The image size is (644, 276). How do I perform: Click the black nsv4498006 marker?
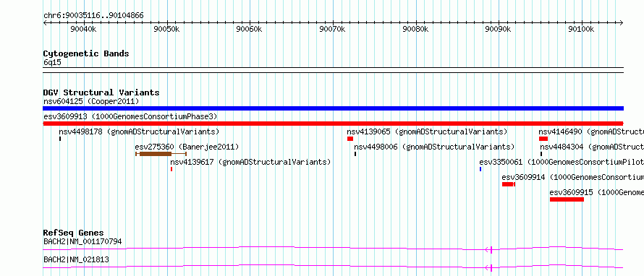click(x=355, y=154)
